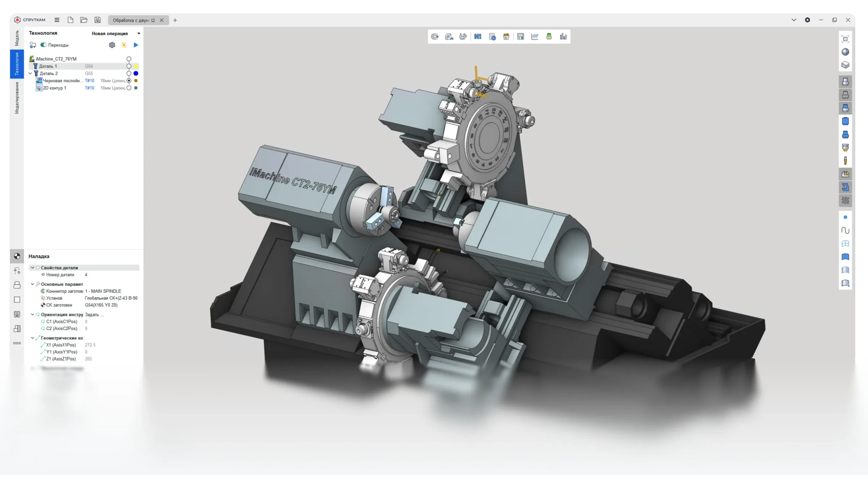Click the hatched lines icon in right toolbar
868x488 pixels.
(845, 200)
